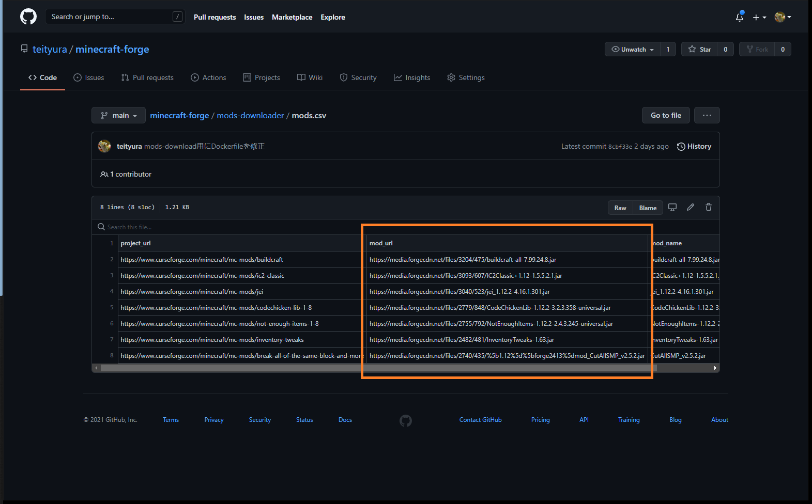
Task: Open the footer Privacy link
Action: click(214, 420)
